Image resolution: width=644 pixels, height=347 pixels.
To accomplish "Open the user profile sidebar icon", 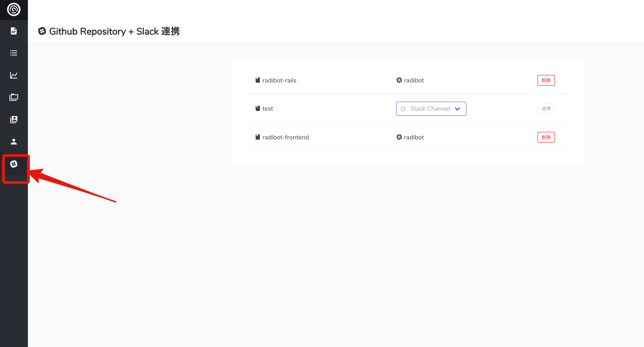I will (14, 142).
